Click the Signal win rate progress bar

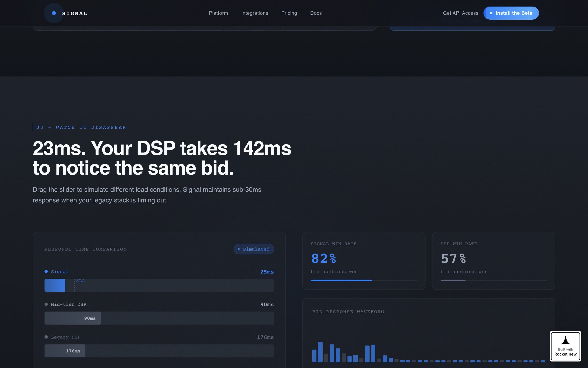(x=363, y=280)
